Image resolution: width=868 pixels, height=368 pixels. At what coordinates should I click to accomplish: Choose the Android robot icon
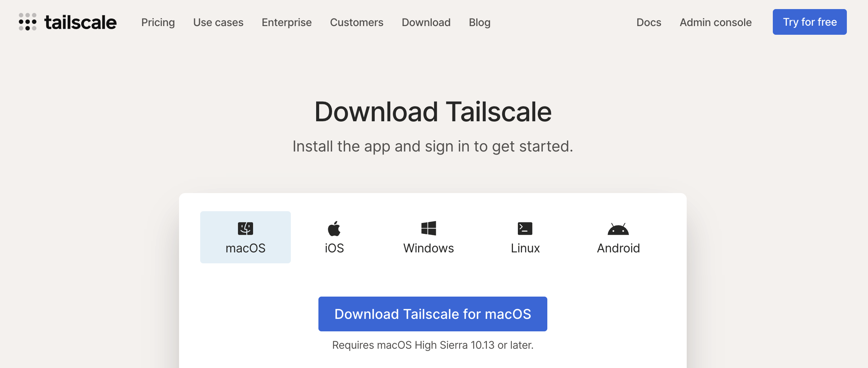click(618, 229)
